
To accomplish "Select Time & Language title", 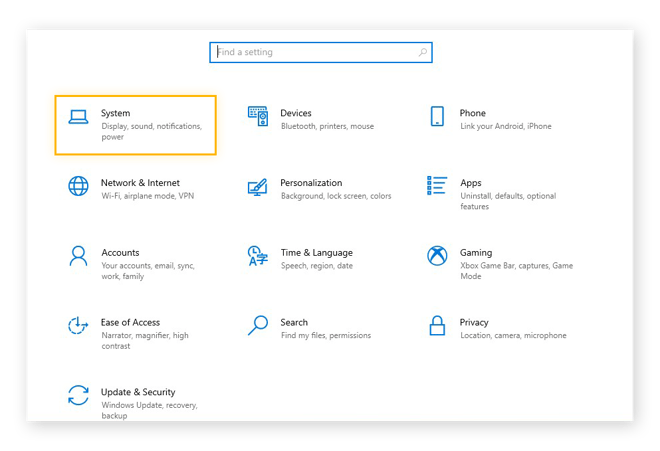I will coord(317,253).
